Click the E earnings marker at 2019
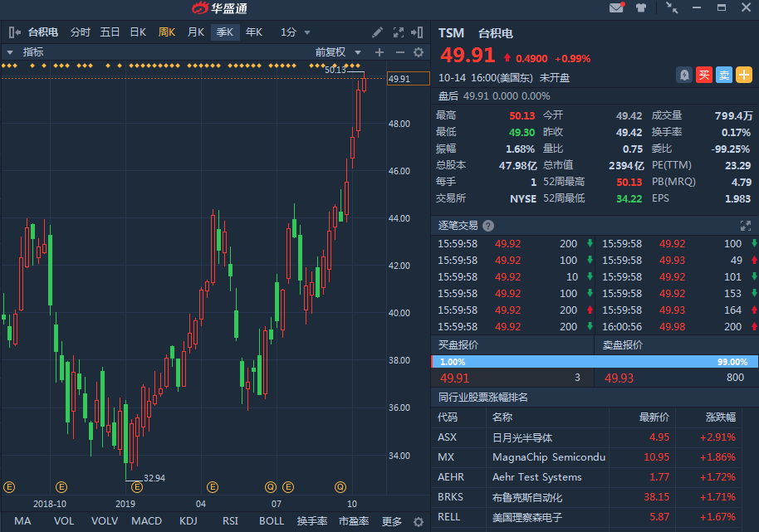The width and height of the screenshot is (759, 532). 137,487
